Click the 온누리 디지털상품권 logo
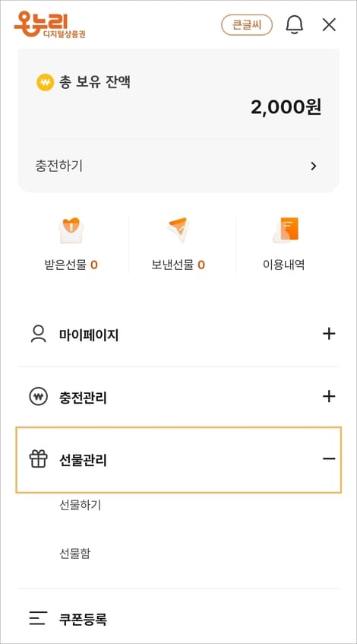The image size is (357, 644). 49,24
